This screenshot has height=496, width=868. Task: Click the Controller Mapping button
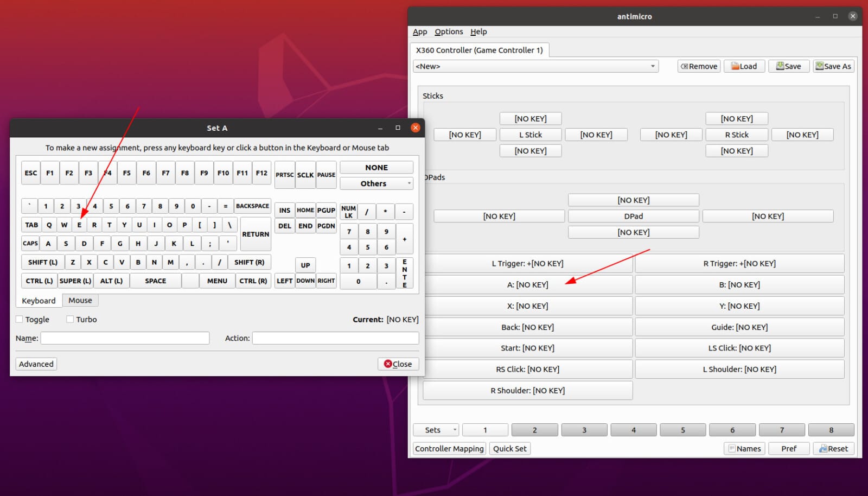coord(449,448)
